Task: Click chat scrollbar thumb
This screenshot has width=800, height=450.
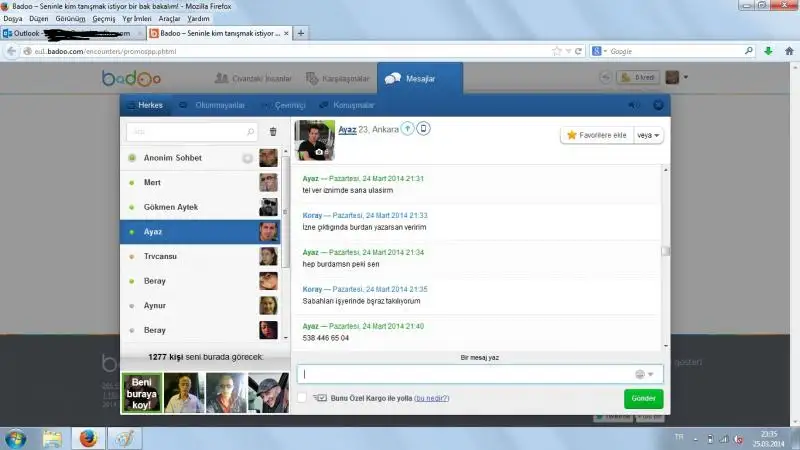Action: pos(666,251)
